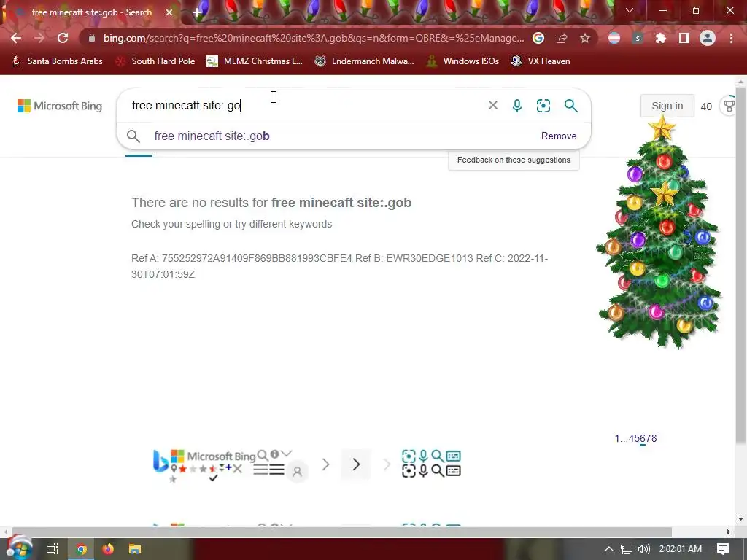
Task: Click the scroll-right arrow on horizontal scrollbar
Action: pos(729,532)
